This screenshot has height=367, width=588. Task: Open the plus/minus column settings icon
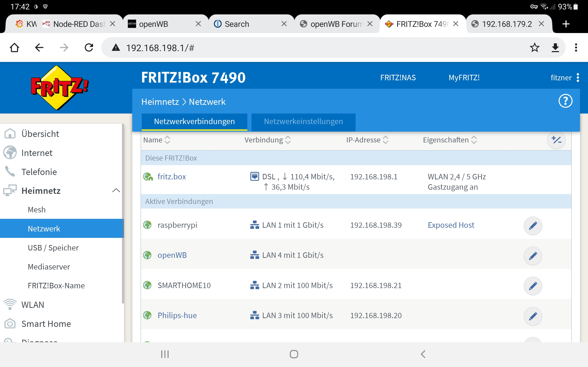[x=556, y=140]
